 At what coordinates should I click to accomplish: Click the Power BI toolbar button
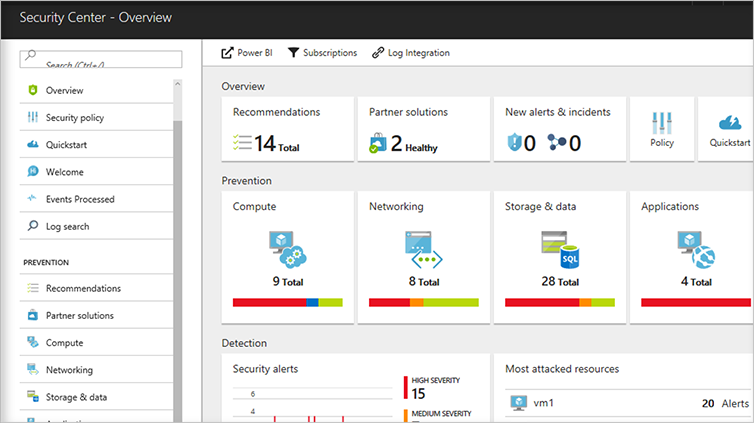click(x=247, y=53)
